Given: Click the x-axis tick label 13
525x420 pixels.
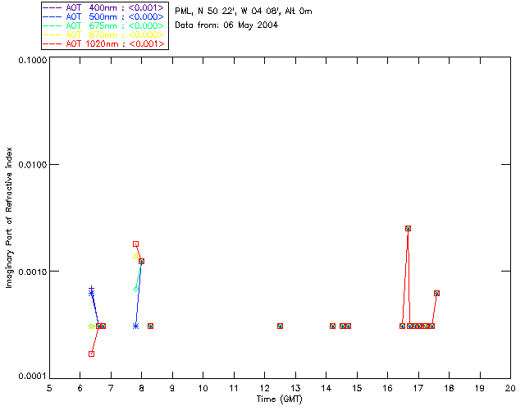Looking at the screenshot, I should click(295, 388).
